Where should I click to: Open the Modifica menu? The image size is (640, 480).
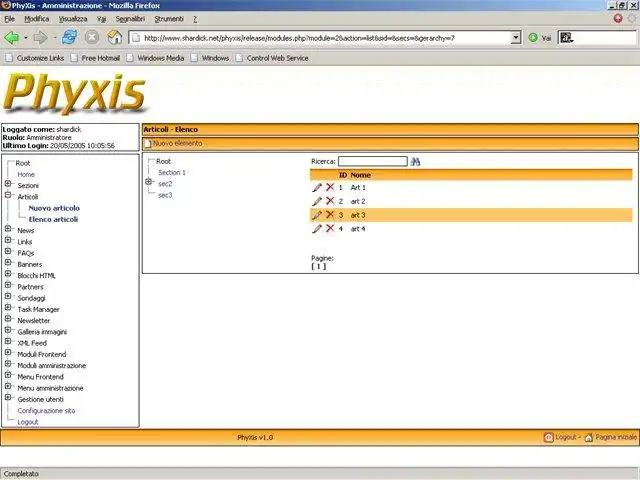(x=36, y=19)
